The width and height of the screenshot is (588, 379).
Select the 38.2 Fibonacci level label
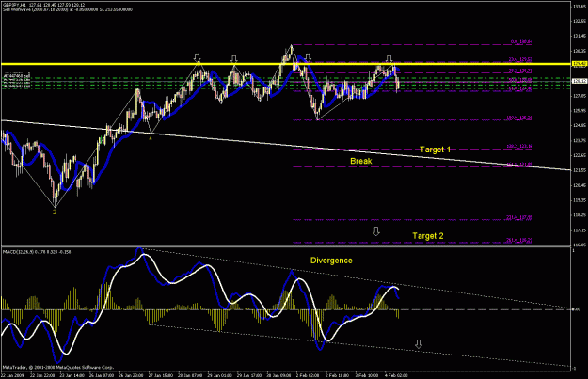point(520,71)
